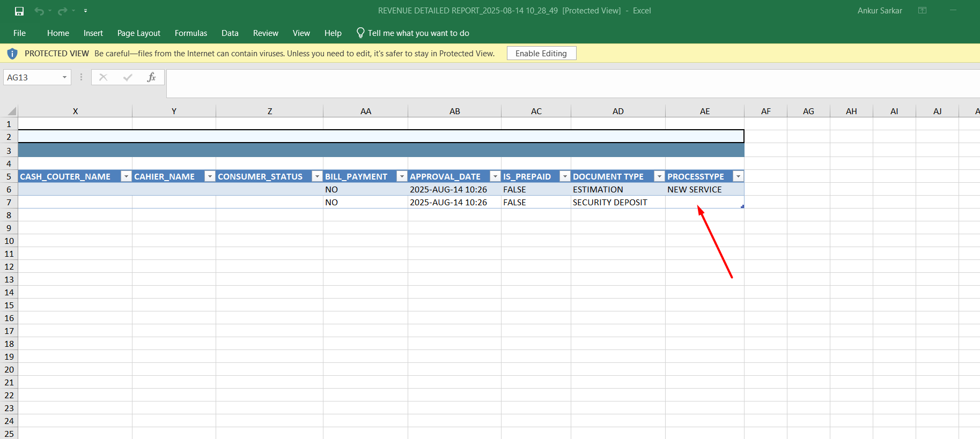The width and height of the screenshot is (980, 439).
Task: Click the formula bar Enter checkmark icon
Action: tap(128, 77)
